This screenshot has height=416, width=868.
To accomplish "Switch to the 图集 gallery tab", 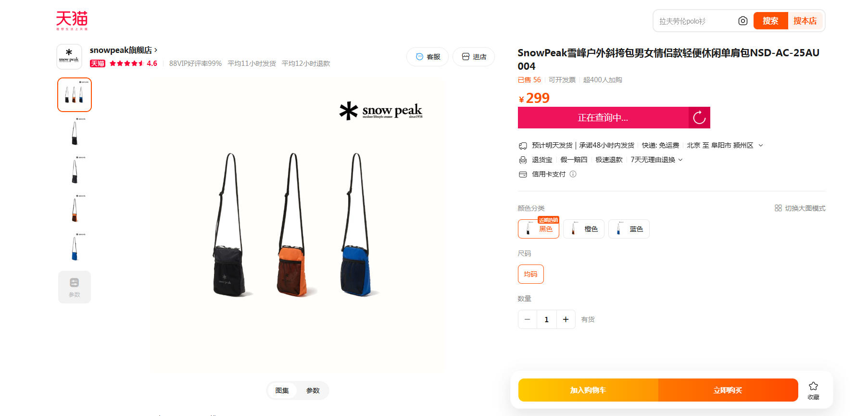I will [x=282, y=391].
